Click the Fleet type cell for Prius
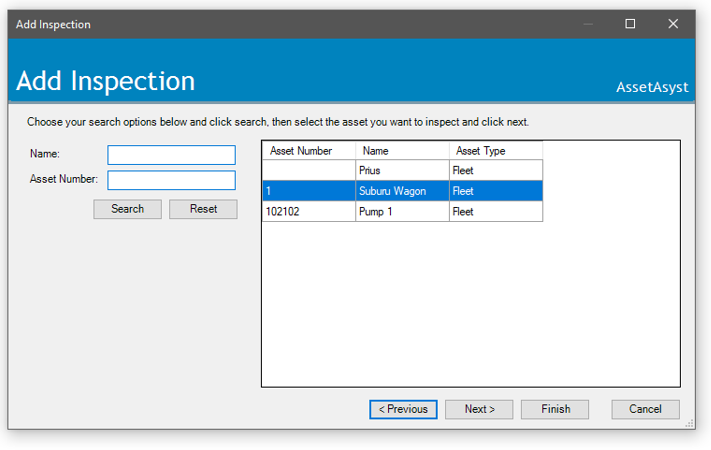 pos(495,171)
